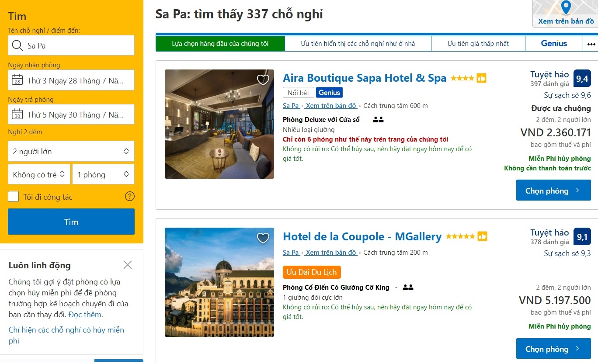
Task: Click the Sa Pa destination input field
Action: point(79,45)
